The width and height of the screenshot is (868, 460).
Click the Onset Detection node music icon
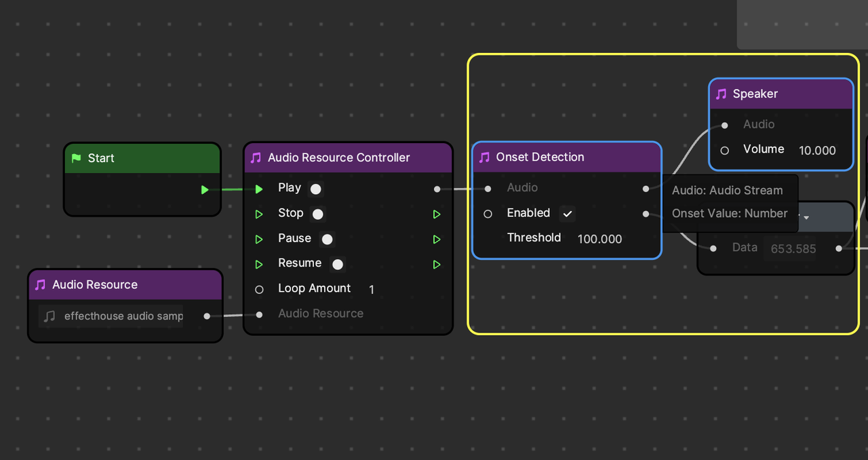[484, 157]
